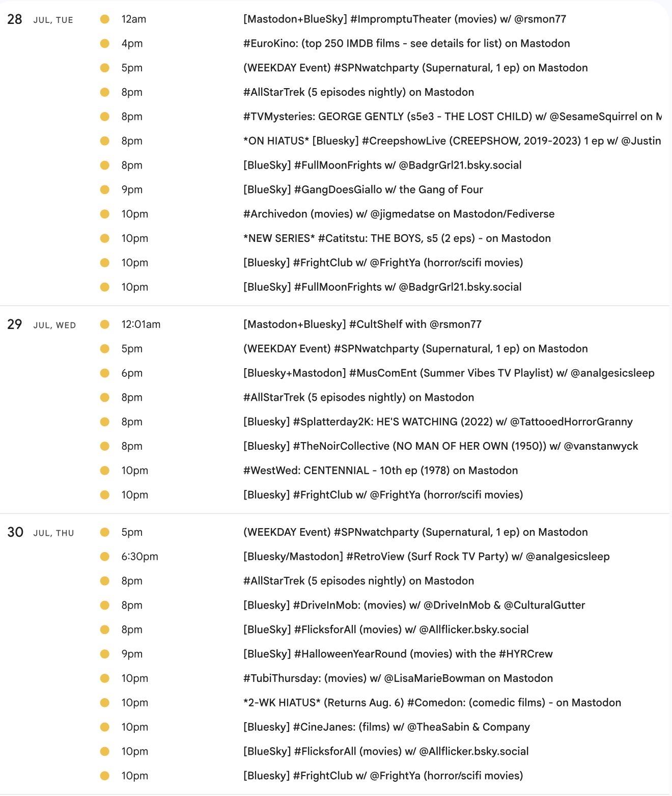Open Thursday's 10pm #FrightClub event
The image size is (672, 796).
(383, 777)
